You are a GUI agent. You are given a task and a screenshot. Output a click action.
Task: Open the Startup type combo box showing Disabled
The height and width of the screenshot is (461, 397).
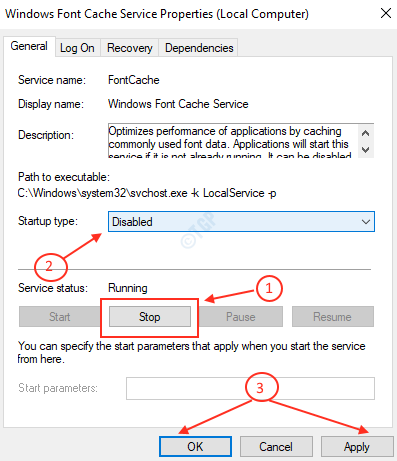241,222
